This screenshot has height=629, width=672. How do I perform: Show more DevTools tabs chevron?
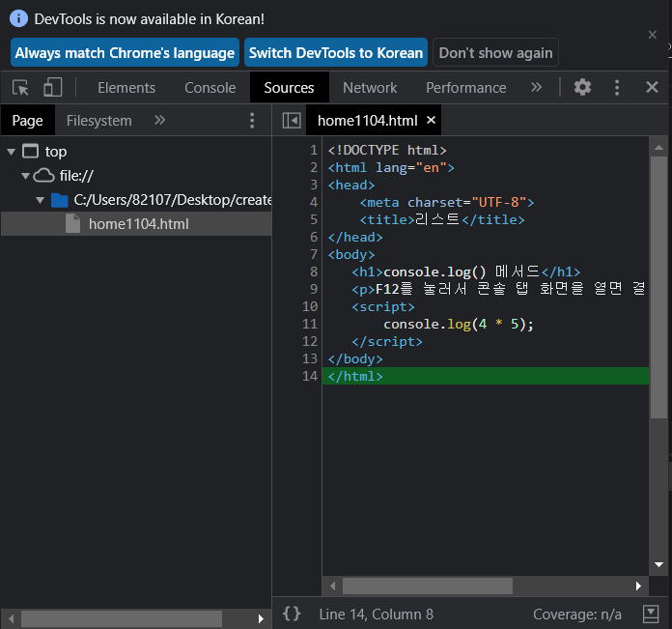click(536, 88)
